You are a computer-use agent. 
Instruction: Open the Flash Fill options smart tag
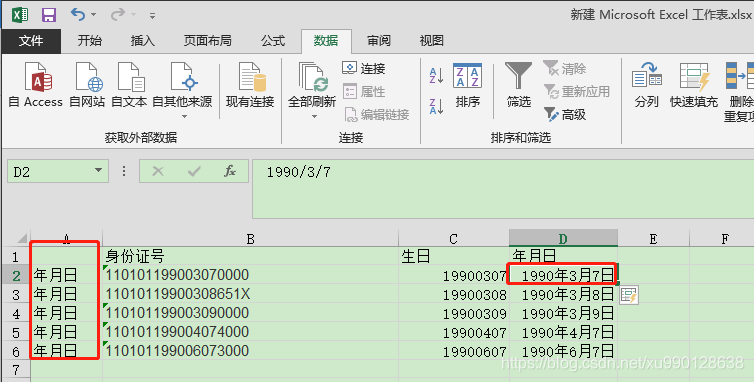[x=629, y=295]
